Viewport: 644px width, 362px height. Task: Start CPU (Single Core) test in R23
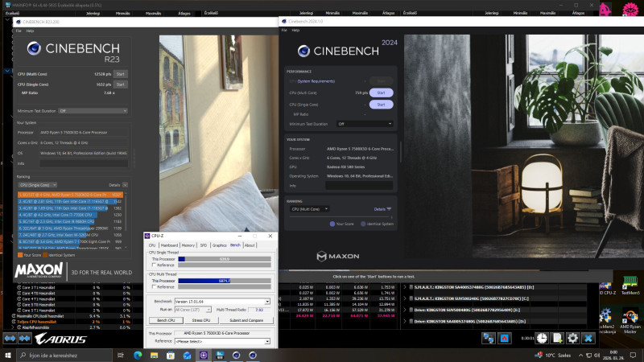click(120, 84)
